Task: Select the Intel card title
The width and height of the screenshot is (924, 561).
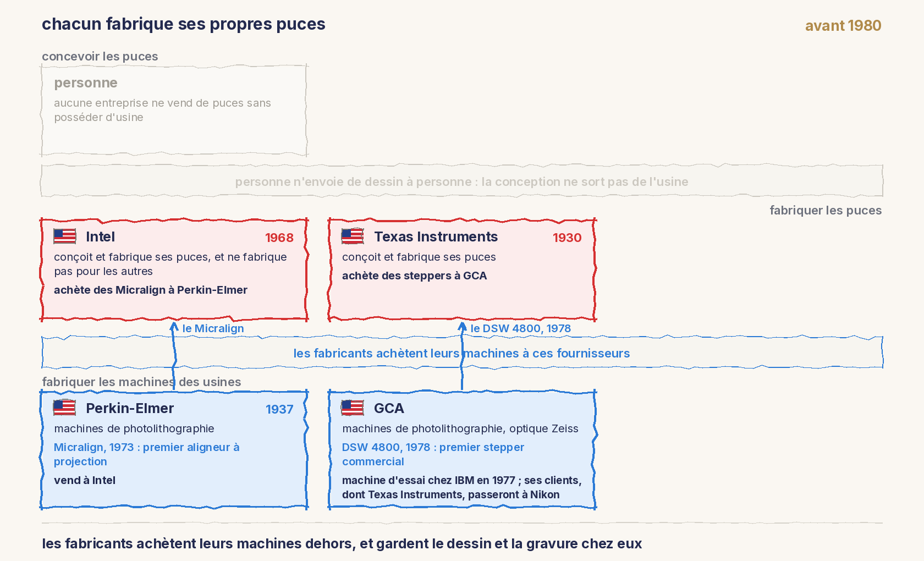Action: coord(100,237)
